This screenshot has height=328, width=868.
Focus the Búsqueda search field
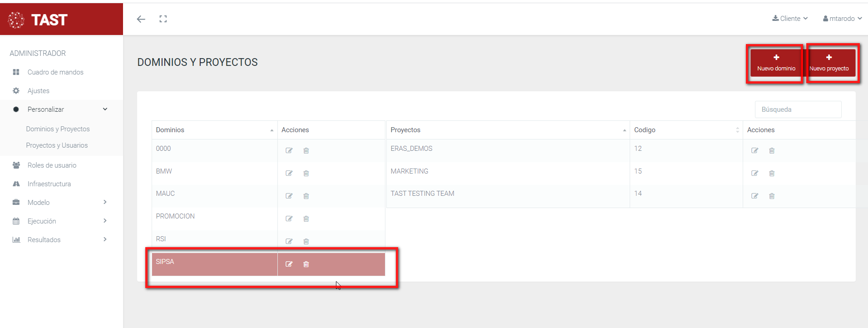point(798,109)
